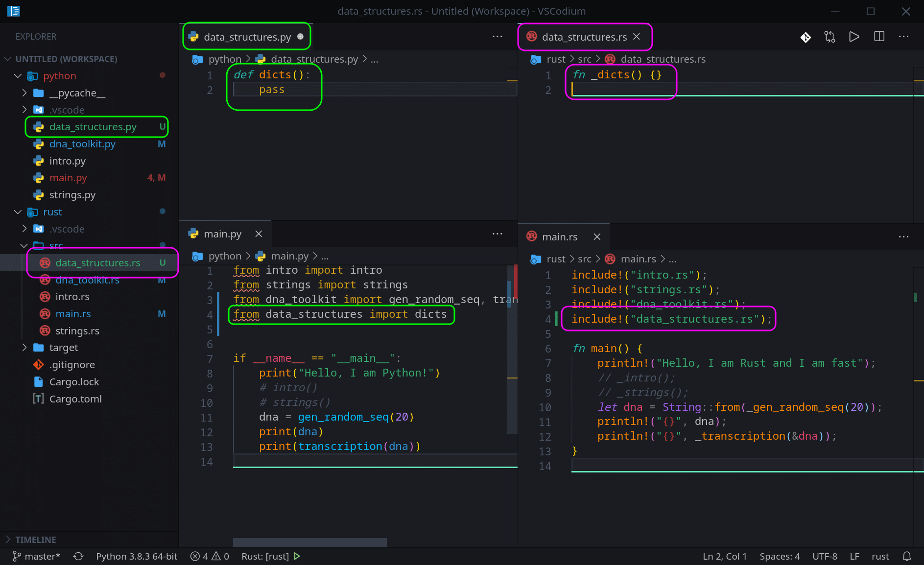Click the open changes compare icon
The height and width of the screenshot is (565, 924).
coord(830,37)
